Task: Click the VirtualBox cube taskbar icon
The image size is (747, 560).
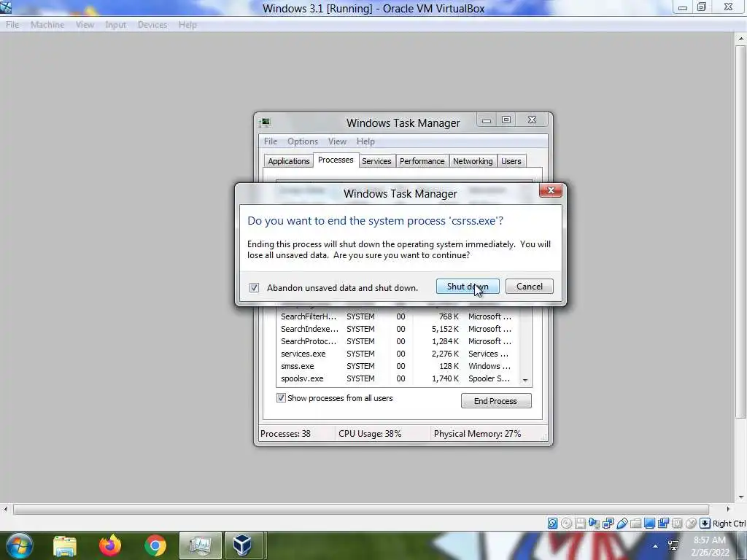Action: (x=243, y=545)
